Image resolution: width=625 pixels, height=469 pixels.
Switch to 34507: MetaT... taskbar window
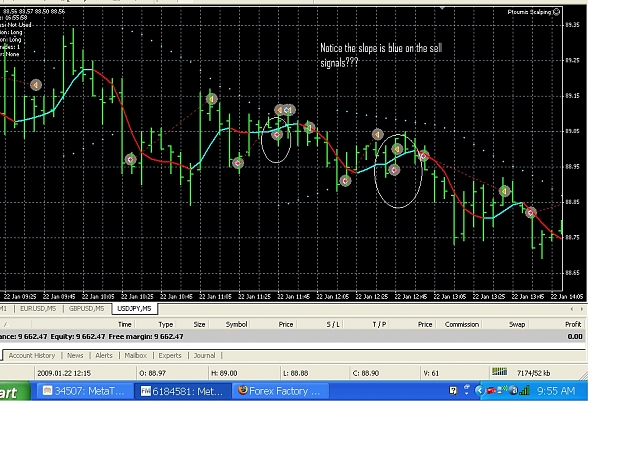tap(83, 391)
